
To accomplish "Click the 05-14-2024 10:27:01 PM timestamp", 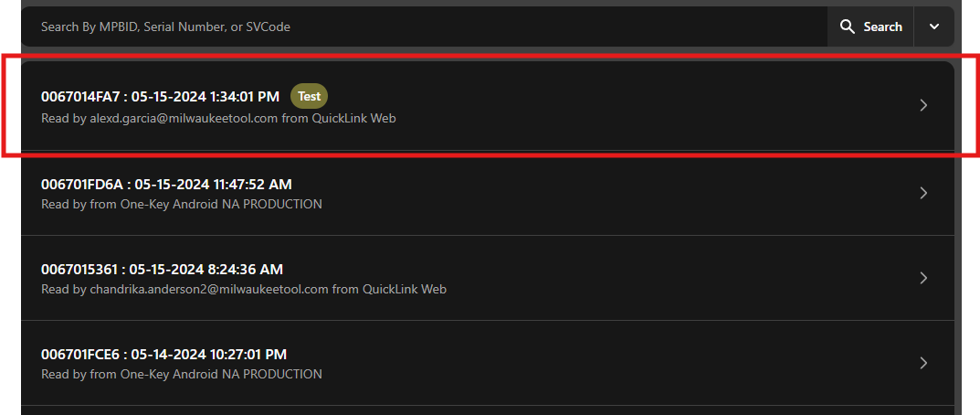I will click(x=209, y=355).
